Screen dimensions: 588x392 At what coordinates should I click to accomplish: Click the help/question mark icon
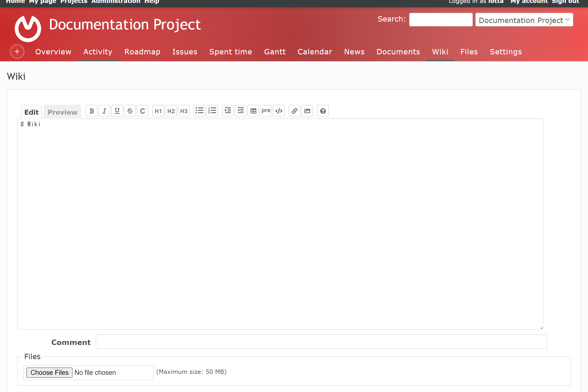(x=322, y=111)
